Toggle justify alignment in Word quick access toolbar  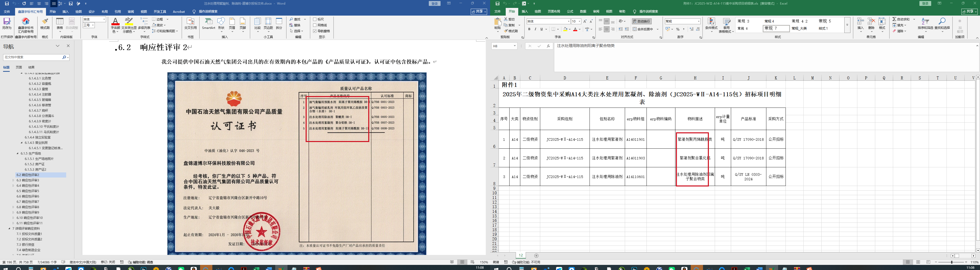[x=54, y=3]
